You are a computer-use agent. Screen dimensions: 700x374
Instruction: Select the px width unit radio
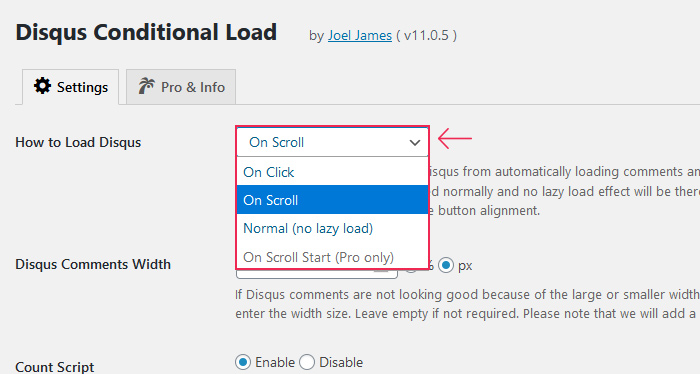click(x=446, y=266)
